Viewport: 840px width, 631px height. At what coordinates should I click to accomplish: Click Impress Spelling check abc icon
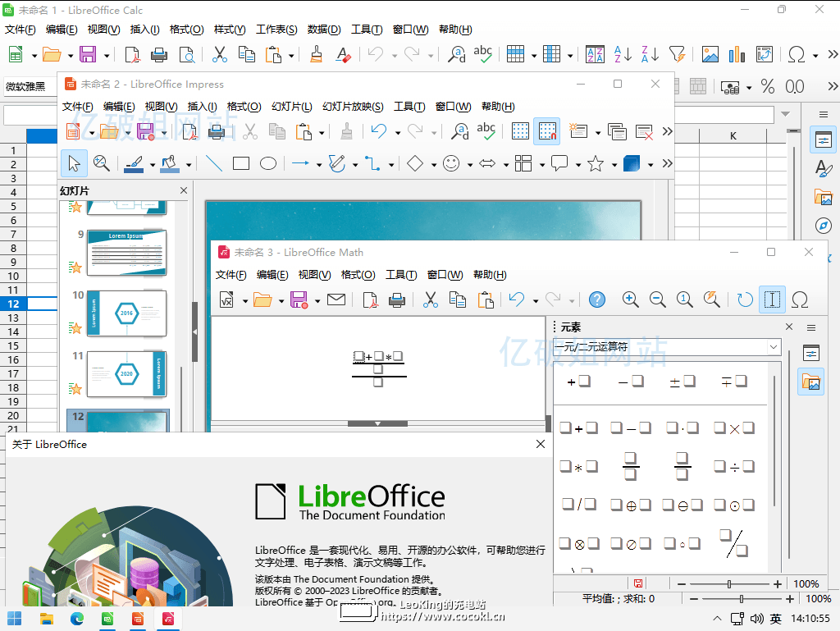coord(486,131)
